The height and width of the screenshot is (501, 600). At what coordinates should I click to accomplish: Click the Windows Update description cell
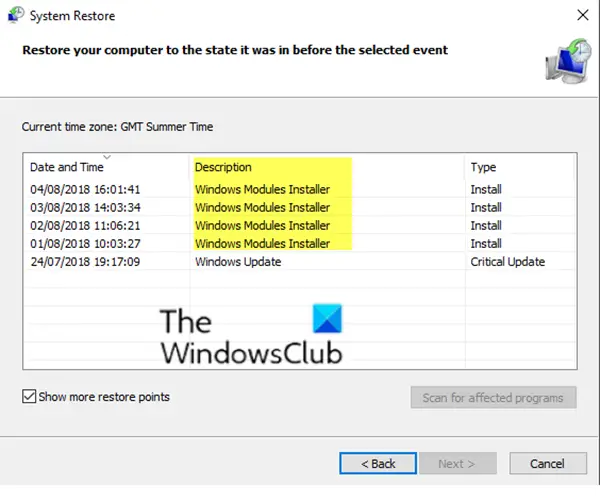(x=238, y=262)
